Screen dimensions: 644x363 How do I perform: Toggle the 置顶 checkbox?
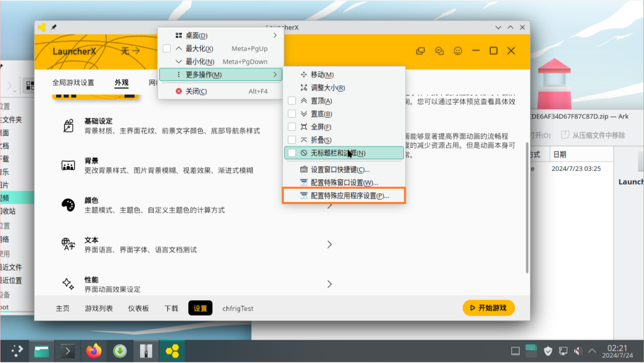point(292,101)
